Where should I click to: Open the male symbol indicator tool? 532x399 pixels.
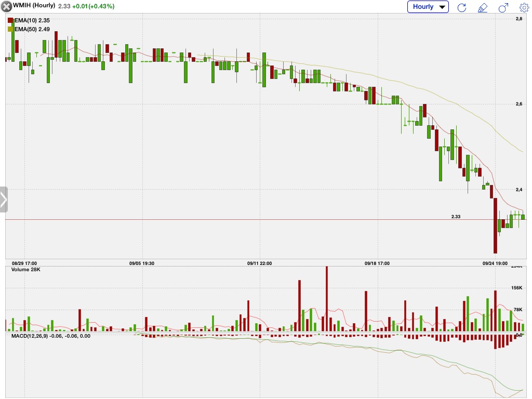click(x=503, y=7)
